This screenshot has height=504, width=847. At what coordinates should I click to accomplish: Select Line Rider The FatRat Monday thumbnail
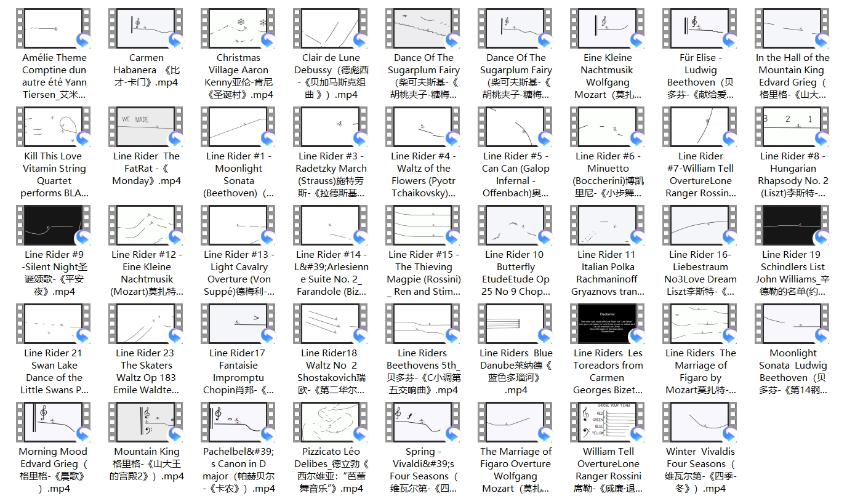click(x=146, y=127)
